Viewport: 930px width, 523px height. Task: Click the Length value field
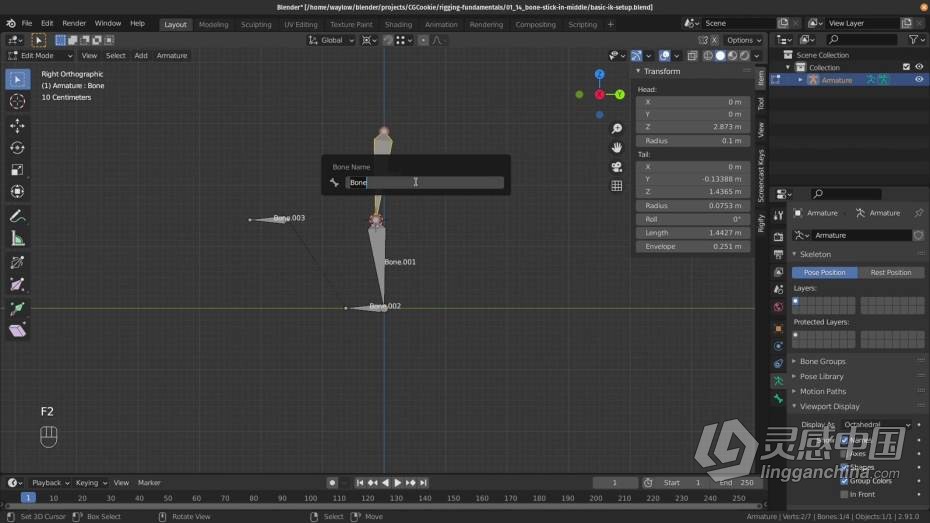(693, 233)
